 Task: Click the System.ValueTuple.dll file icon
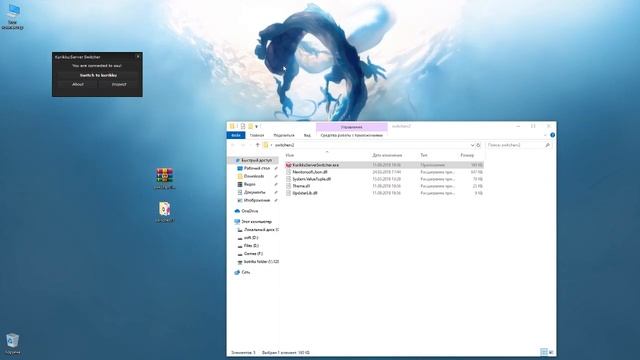click(288, 179)
